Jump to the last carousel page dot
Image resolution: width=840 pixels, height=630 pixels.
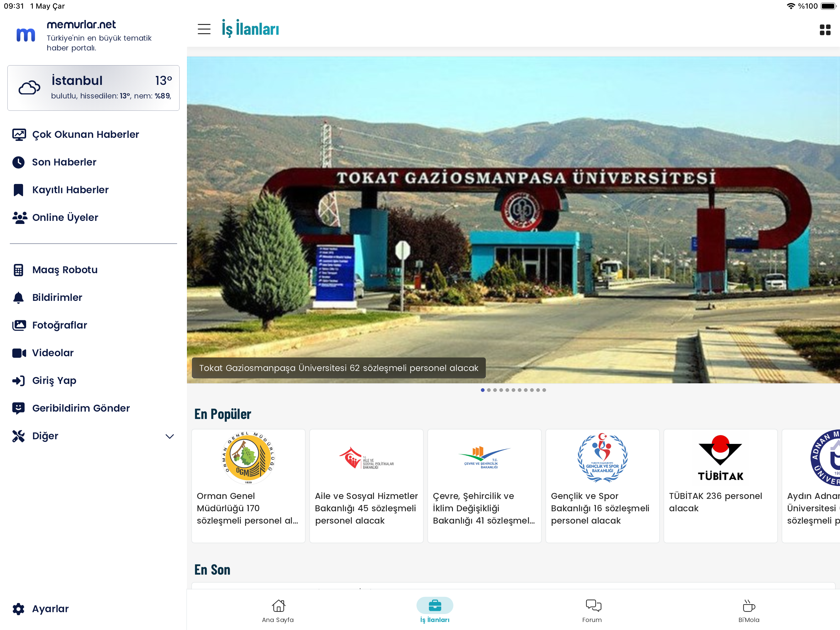pos(544,390)
